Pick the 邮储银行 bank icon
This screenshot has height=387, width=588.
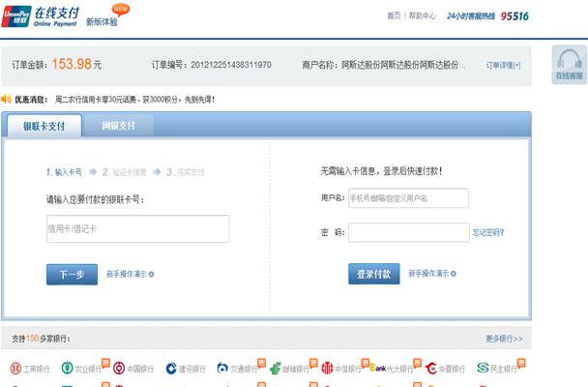pyautogui.click(x=290, y=370)
